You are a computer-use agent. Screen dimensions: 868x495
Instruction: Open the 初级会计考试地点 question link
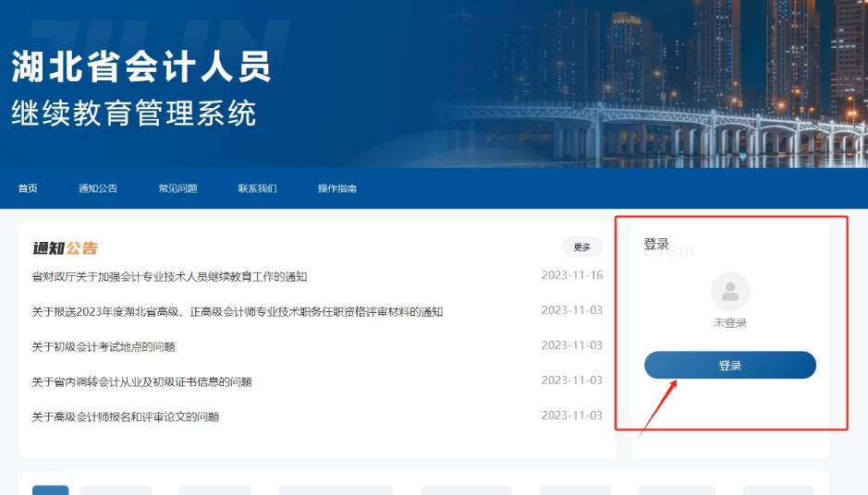[104, 346]
